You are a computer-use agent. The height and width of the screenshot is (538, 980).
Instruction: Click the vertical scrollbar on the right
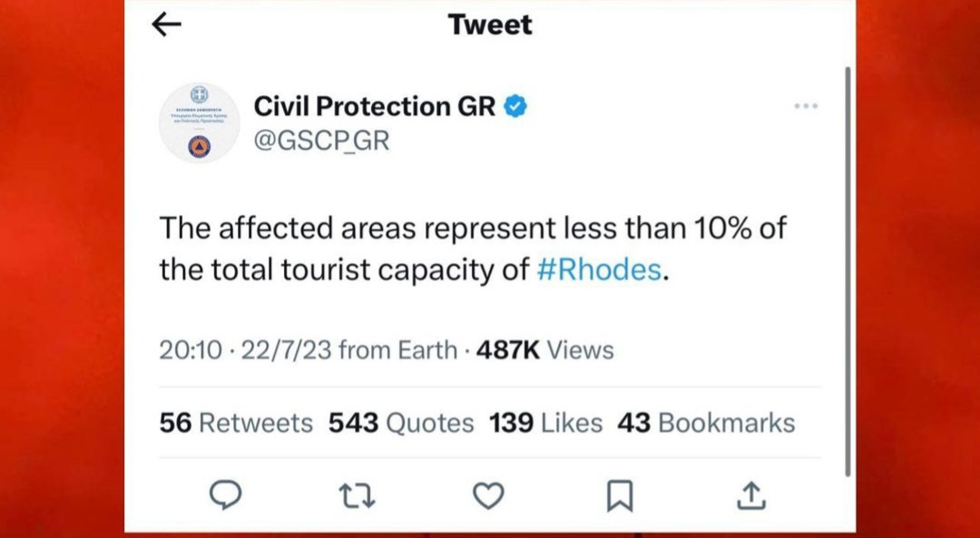click(848, 272)
